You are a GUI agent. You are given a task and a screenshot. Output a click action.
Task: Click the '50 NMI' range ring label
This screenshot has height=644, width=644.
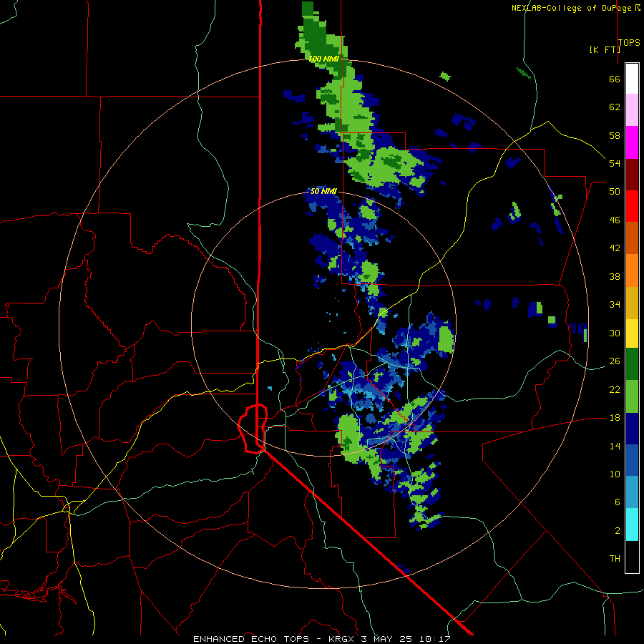(x=323, y=191)
